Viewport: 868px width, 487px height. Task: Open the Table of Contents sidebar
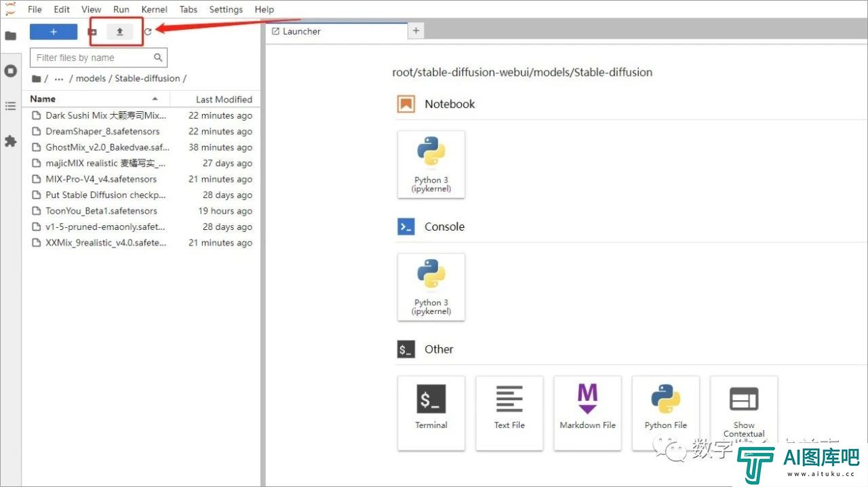10,106
